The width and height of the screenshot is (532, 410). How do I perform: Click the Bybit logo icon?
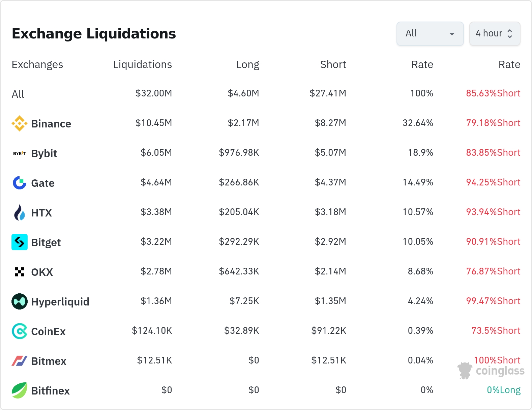pos(20,153)
